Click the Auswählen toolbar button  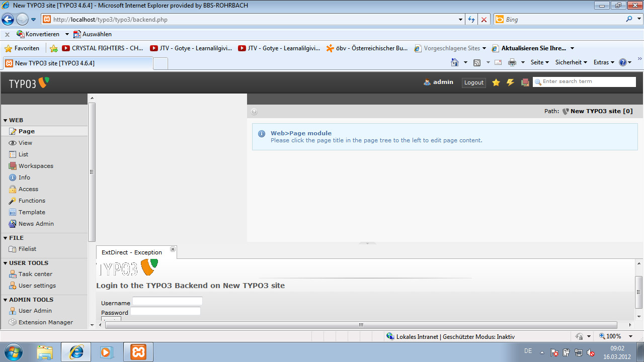(x=93, y=34)
